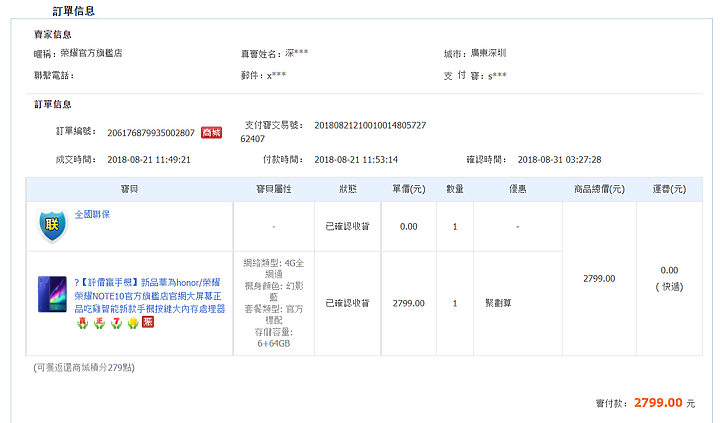Select the 聯繫電話 label
Image resolution: width=720 pixels, height=423 pixels.
pyautogui.click(x=54, y=76)
